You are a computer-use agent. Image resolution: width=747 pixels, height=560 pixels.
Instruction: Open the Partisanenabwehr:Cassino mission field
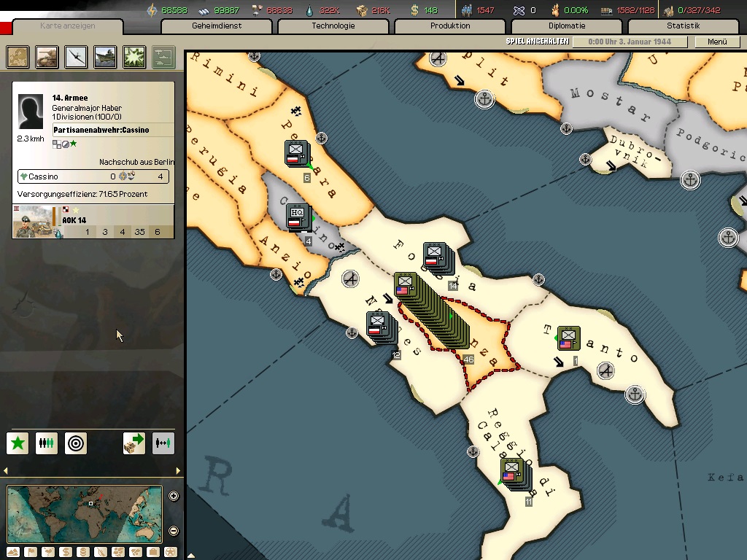coord(113,130)
